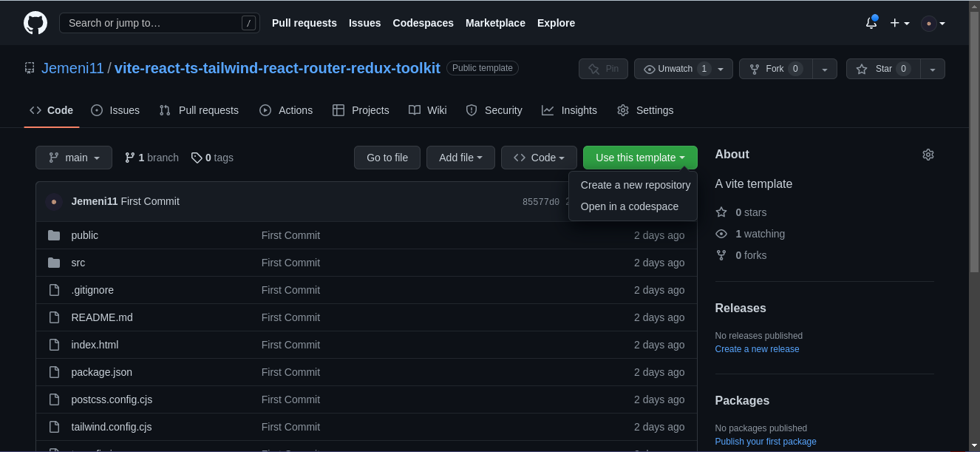Open the plus create-new menu

(x=899, y=23)
